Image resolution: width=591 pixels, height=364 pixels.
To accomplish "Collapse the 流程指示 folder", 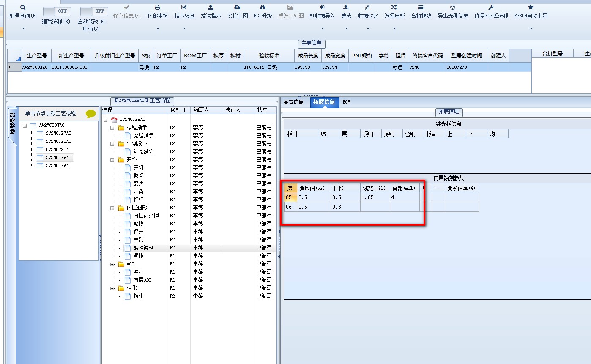I will 112,127.
